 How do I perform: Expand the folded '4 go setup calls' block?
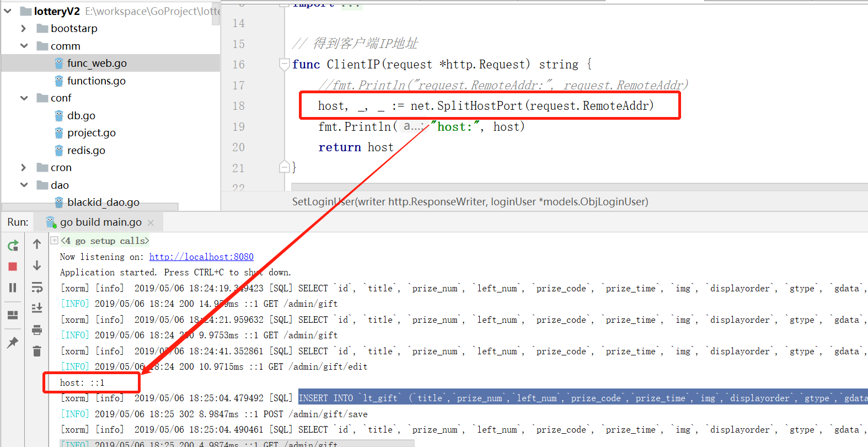pyautogui.click(x=54, y=240)
